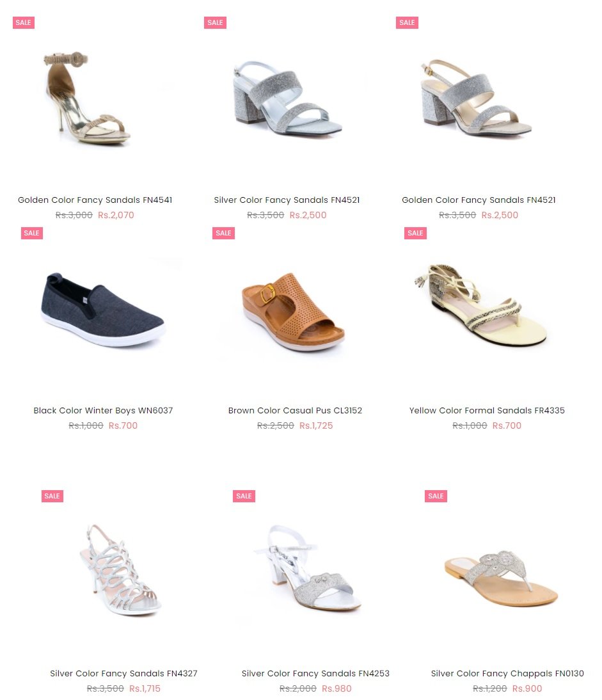Open the Brown Color Casual Pus slipper image
This screenshot has width=602, height=700.
point(294,312)
